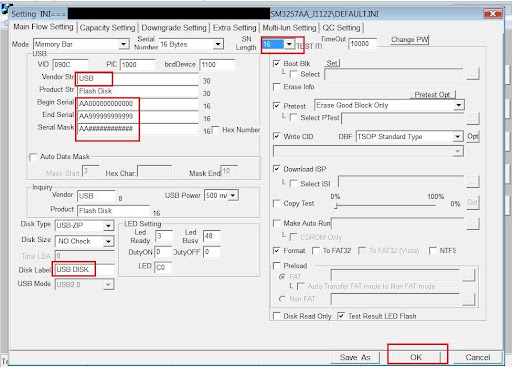Click the Change PW button
The image size is (512, 367).
click(x=409, y=40)
